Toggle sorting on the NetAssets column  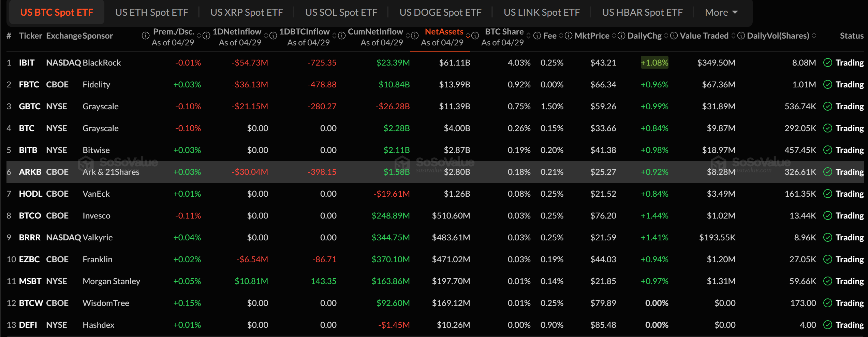pyautogui.click(x=468, y=36)
